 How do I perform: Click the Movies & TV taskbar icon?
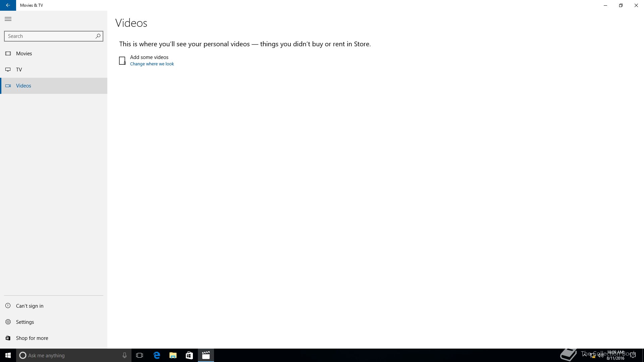tap(206, 355)
